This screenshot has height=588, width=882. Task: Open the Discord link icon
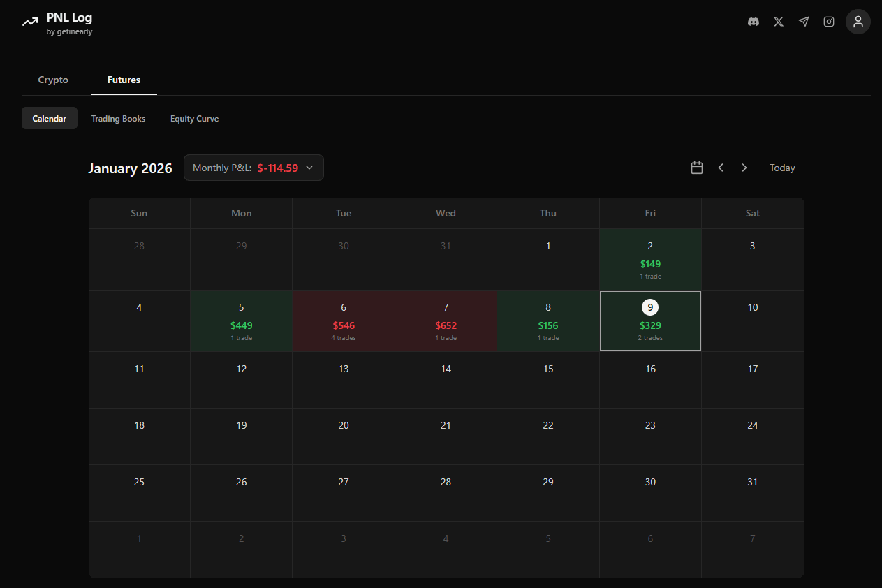coord(754,22)
